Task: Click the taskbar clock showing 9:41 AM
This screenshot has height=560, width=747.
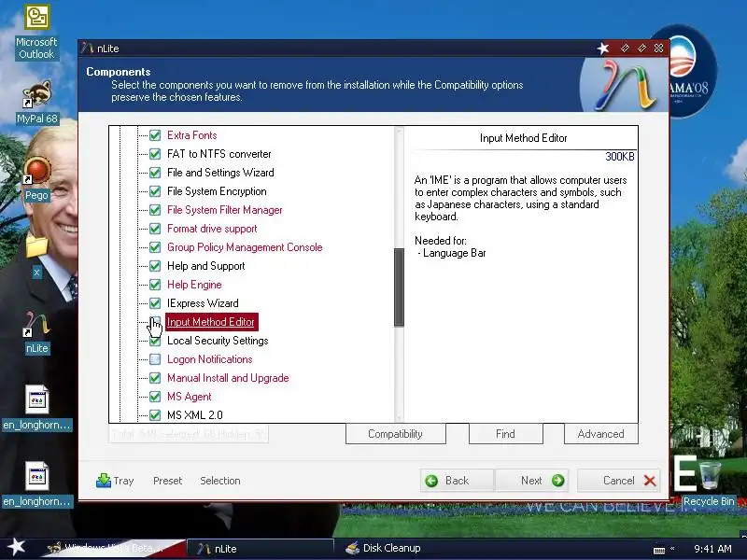Action: (712, 549)
